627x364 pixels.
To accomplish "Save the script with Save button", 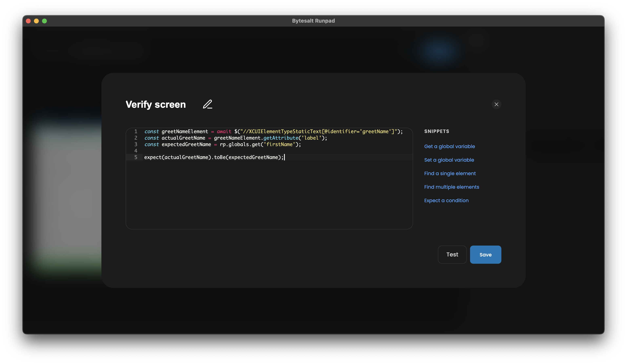I will point(485,254).
